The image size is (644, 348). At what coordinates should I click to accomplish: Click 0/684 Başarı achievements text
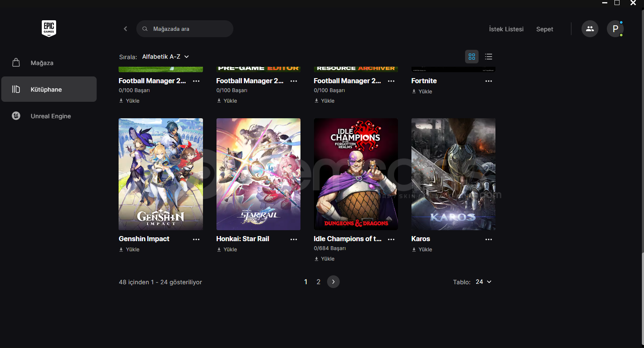click(x=330, y=248)
